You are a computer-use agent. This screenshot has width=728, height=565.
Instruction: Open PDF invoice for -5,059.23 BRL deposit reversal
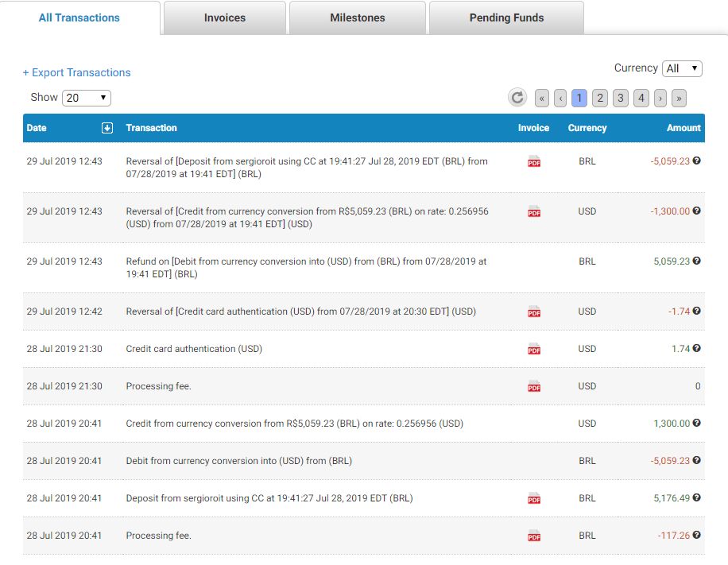pyautogui.click(x=534, y=162)
